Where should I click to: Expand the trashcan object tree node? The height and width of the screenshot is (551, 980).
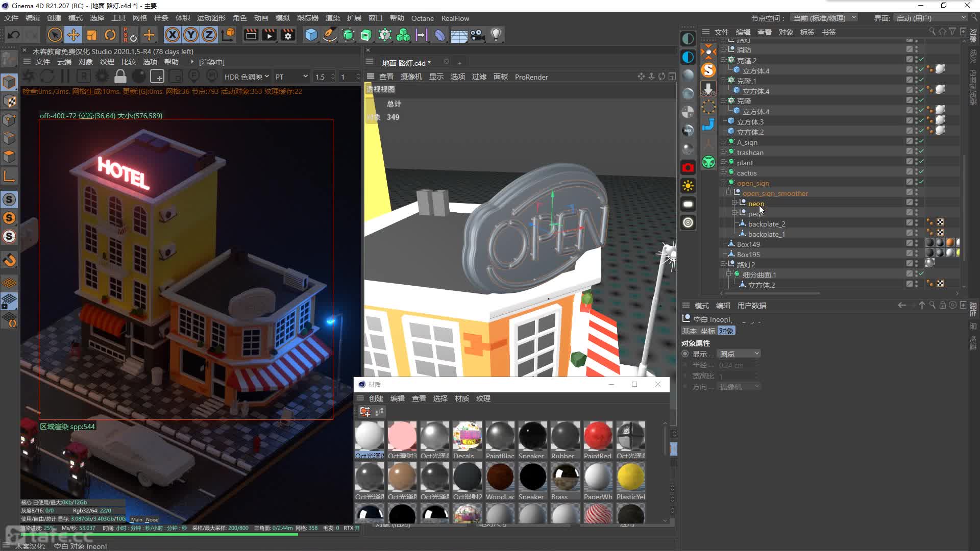[723, 152]
